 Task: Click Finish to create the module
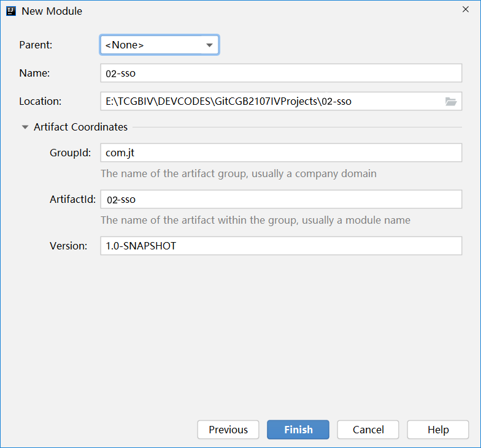(x=298, y=430)
